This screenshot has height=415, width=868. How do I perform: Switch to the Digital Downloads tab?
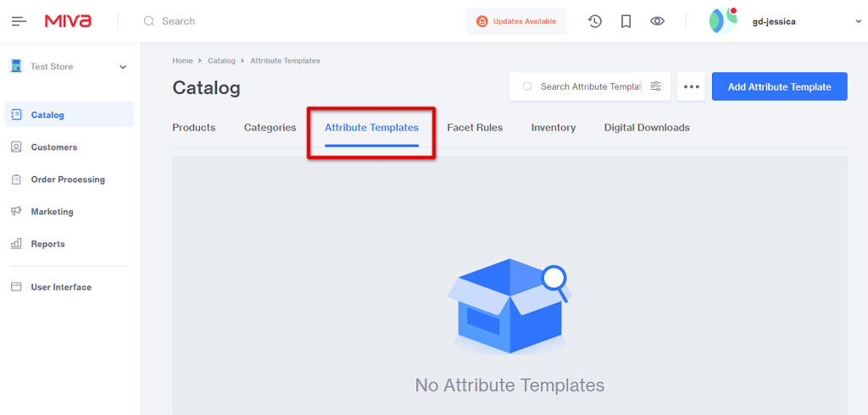647,128
